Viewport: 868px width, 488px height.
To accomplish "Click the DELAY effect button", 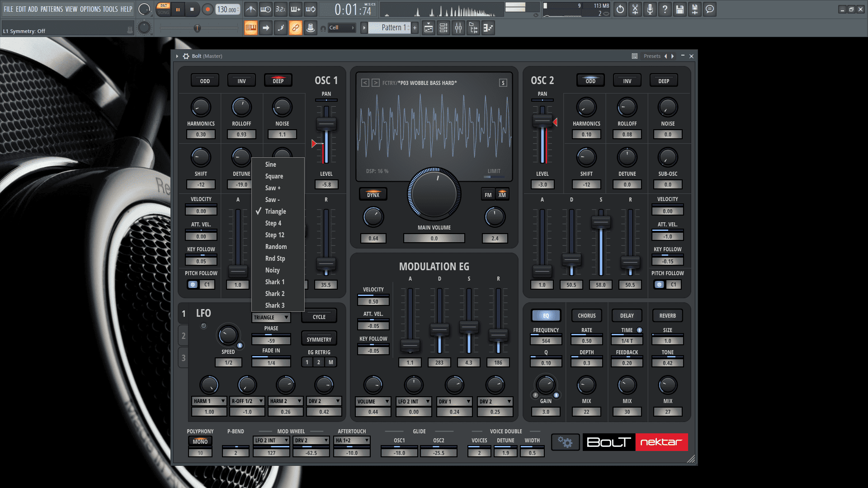I will 627,316.
